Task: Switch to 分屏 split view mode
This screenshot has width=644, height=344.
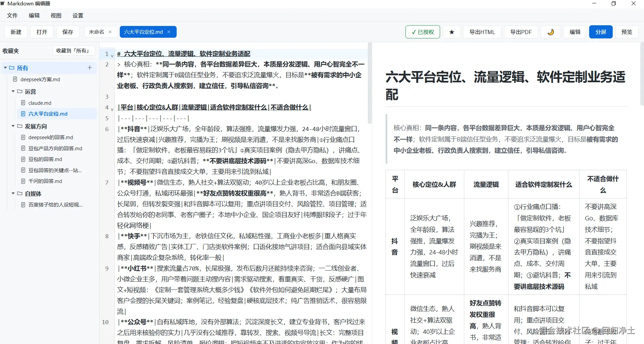Action: click(x=601, y=32)
